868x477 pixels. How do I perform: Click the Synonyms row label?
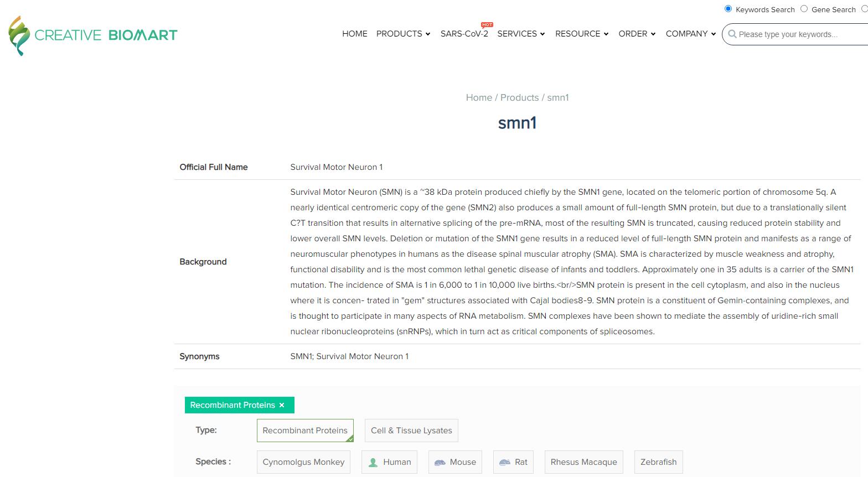coord(199,356)
